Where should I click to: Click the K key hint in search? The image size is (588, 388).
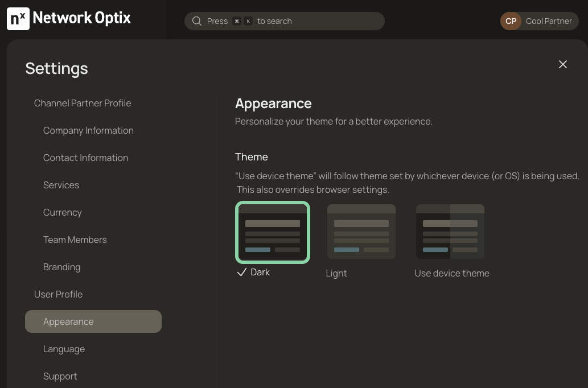(x=248, y=21)
